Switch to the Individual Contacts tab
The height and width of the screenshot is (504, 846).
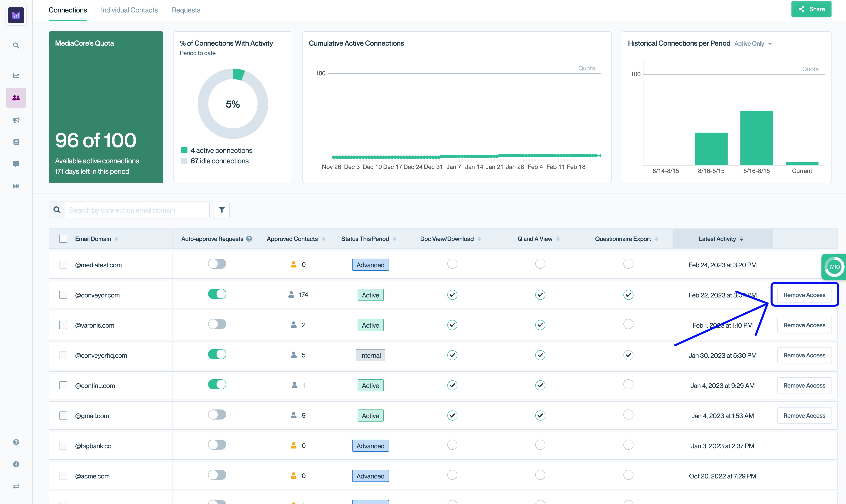[129, 10]
